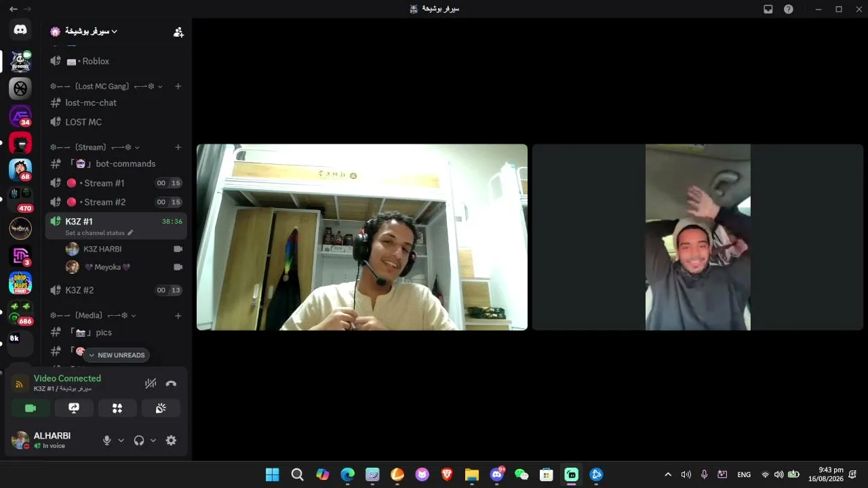Open the Drop server icon
This screenshot has height=488, width=868.
pos(20,283)
